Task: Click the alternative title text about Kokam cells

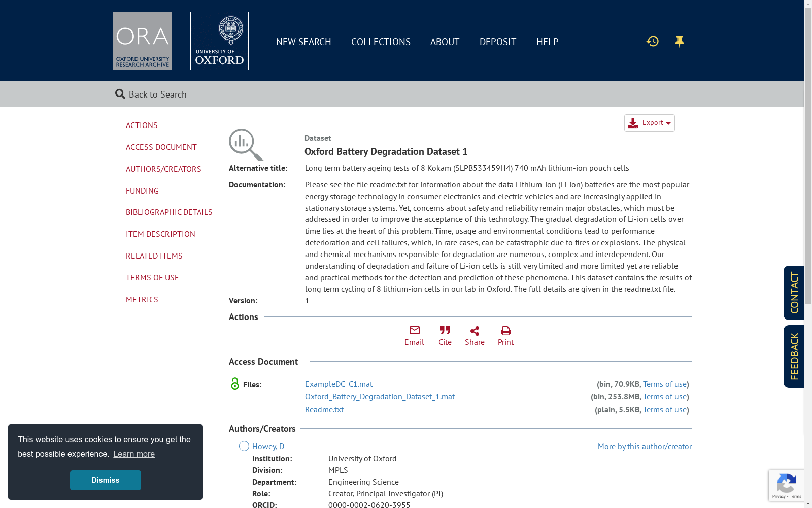Action: click(x=467, y=168)
